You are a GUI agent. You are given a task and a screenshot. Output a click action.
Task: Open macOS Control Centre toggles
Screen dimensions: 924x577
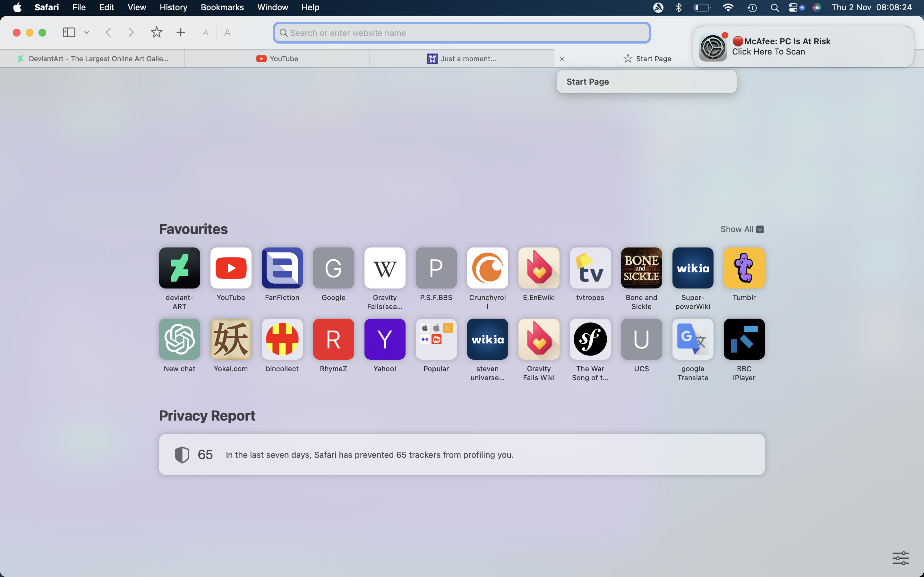point(793,7)
